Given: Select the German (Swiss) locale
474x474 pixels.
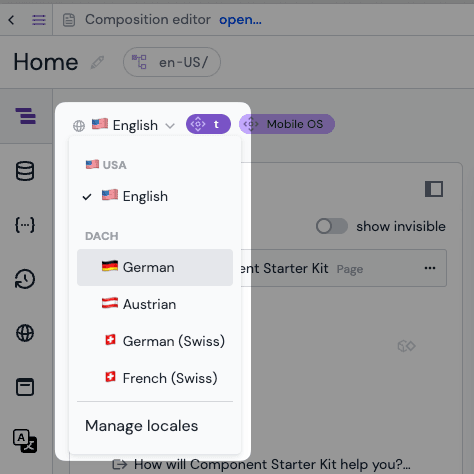Looking at the screenshot, I should [x=155, y=341].
